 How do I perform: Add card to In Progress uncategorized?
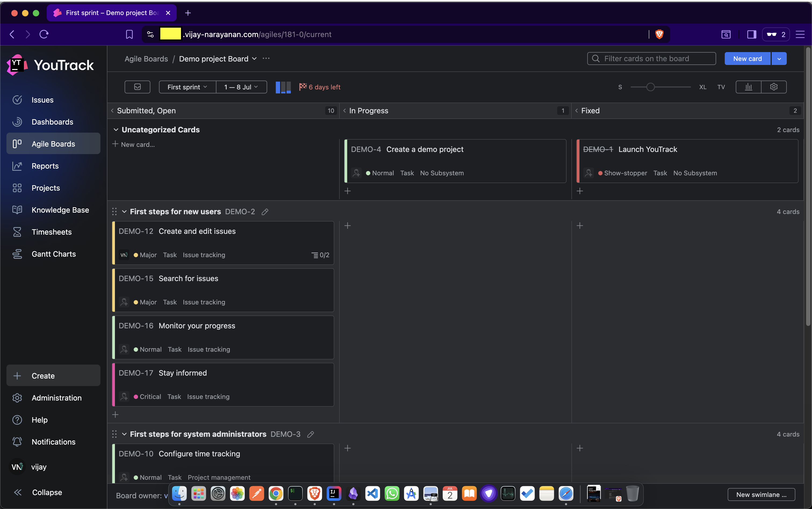point(348,191)
